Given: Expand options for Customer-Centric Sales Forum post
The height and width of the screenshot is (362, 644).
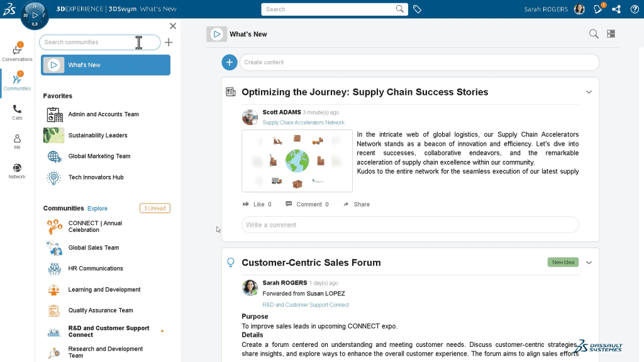Looking at the screenshot, I should pos(589,262).
